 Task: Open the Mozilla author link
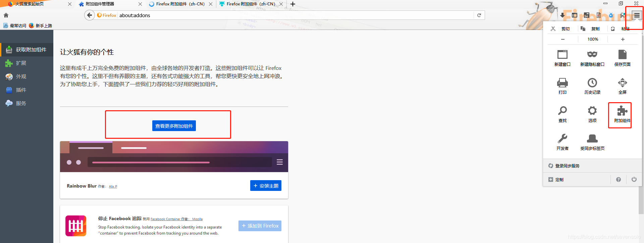tap(197, 219)
